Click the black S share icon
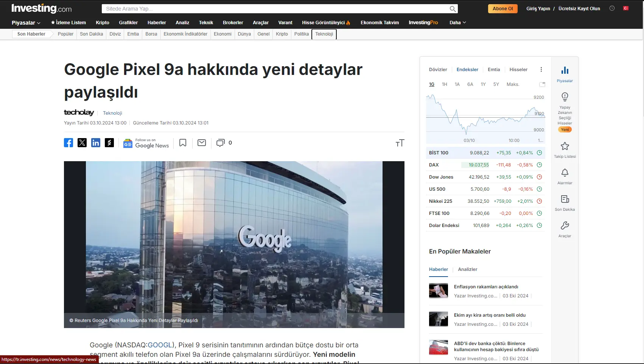 point(109,143)
